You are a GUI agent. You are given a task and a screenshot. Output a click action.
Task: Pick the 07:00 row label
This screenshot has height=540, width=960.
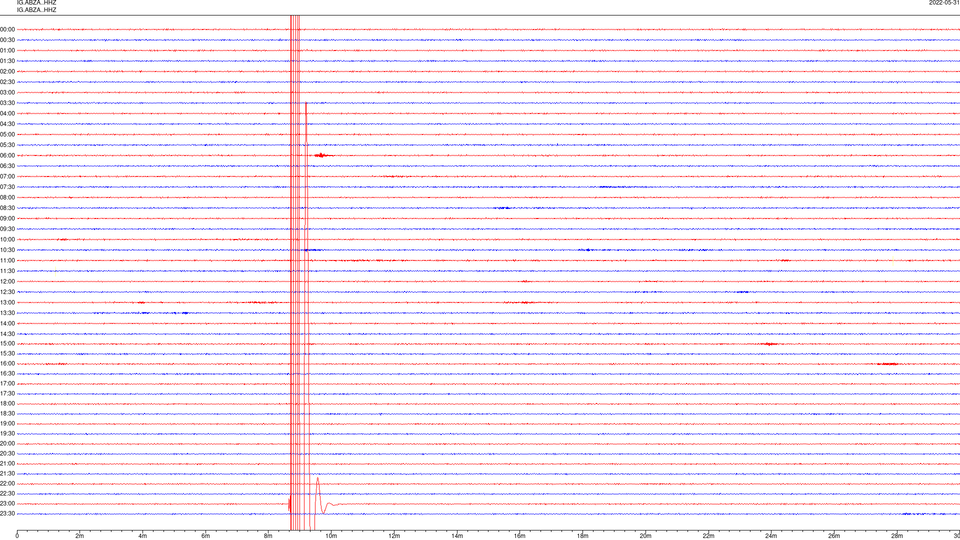click(x=7, y=176)
